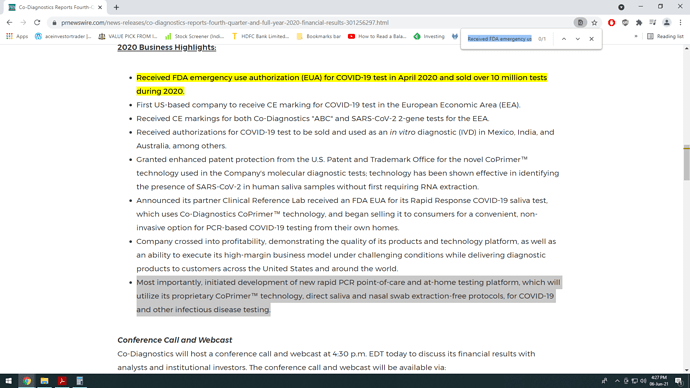690x388 pixels.
Task: Click 'Granted enhanced patent protection' bullet
Action: (x=348, y=173)
